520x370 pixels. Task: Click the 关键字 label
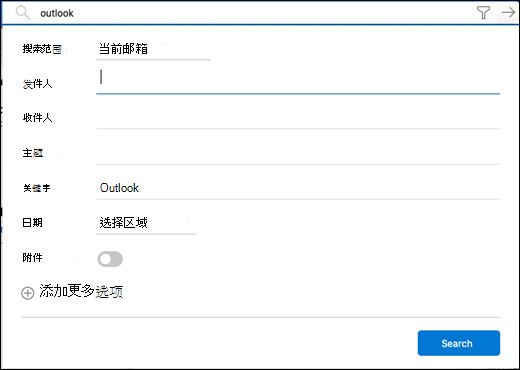pos(37,188)
